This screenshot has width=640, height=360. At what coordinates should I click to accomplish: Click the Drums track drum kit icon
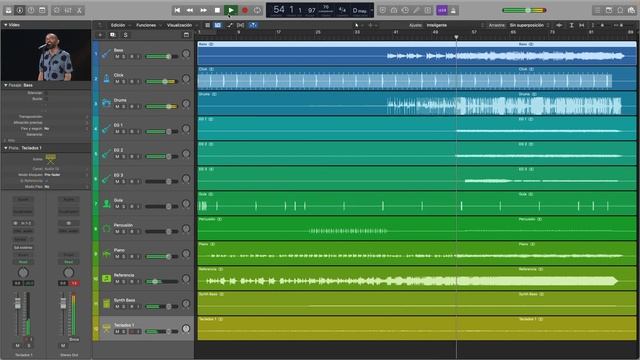[106, 103]
